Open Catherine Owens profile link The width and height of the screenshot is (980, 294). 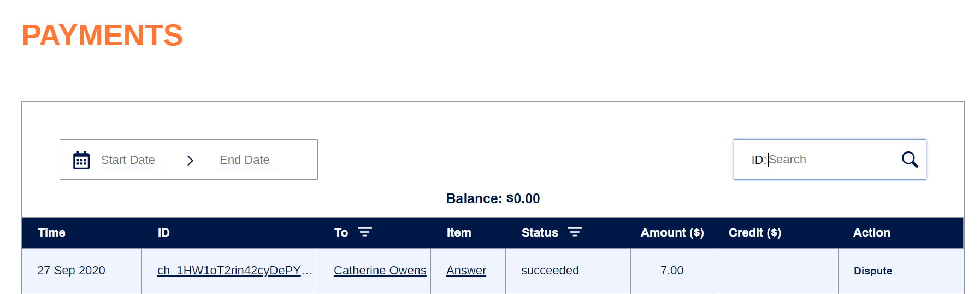(380, 271)
